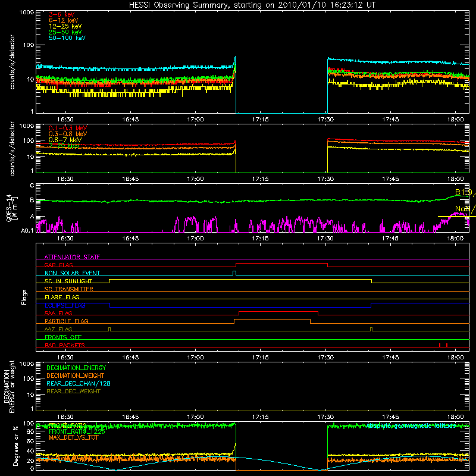The height and width of the screenshot is (476, 476).
Task: Select the B1.9 flare class annotation
Action: click(465, 192)
